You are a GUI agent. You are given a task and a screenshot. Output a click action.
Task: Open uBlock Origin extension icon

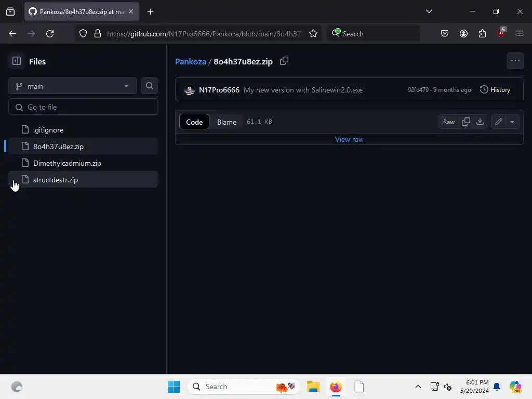[501, 33]
